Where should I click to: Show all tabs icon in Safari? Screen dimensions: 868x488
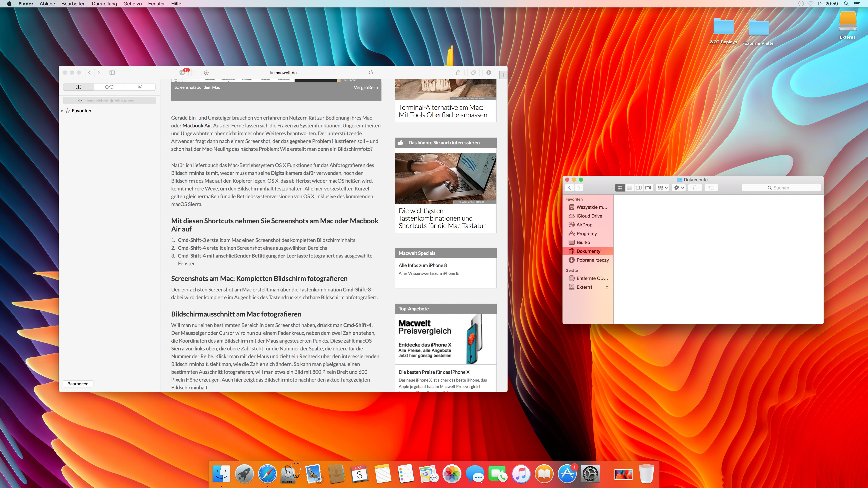473,72
